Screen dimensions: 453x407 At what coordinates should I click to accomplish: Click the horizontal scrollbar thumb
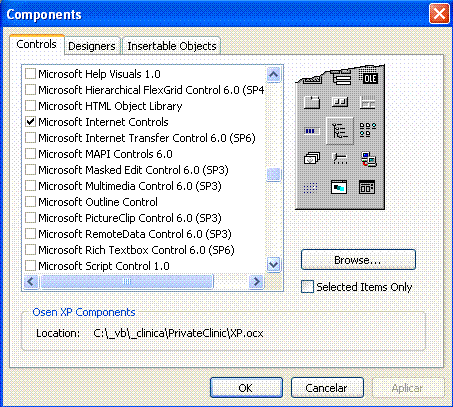click(127, 282)
